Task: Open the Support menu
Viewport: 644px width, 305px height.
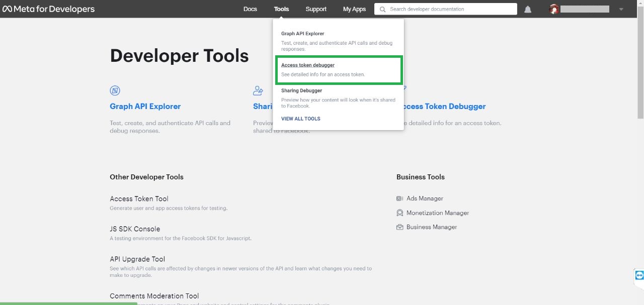Action: pos(316,9)
